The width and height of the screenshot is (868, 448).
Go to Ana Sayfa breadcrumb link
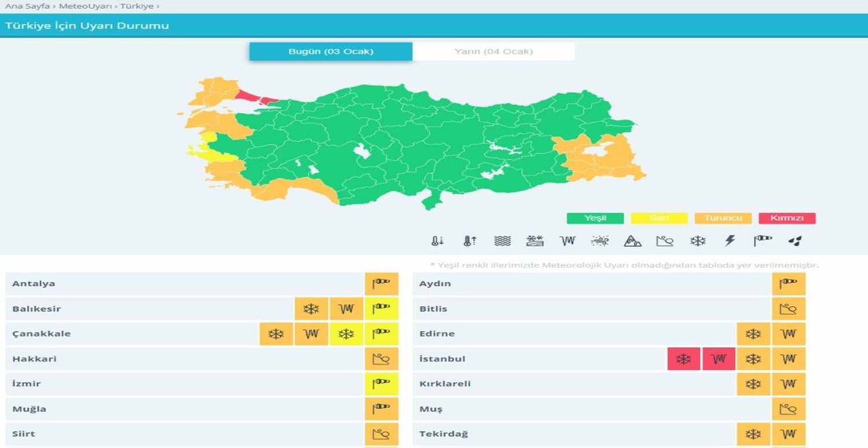[27, 6]
